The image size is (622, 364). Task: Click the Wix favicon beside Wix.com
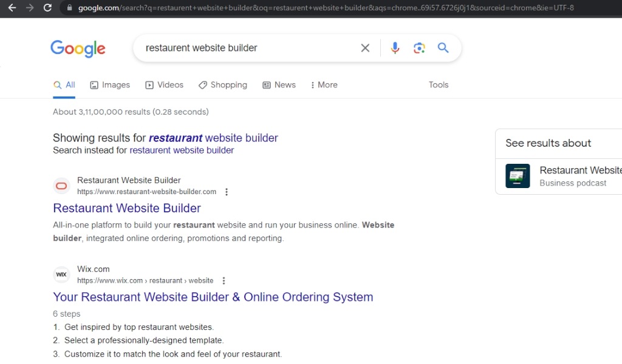61,274
